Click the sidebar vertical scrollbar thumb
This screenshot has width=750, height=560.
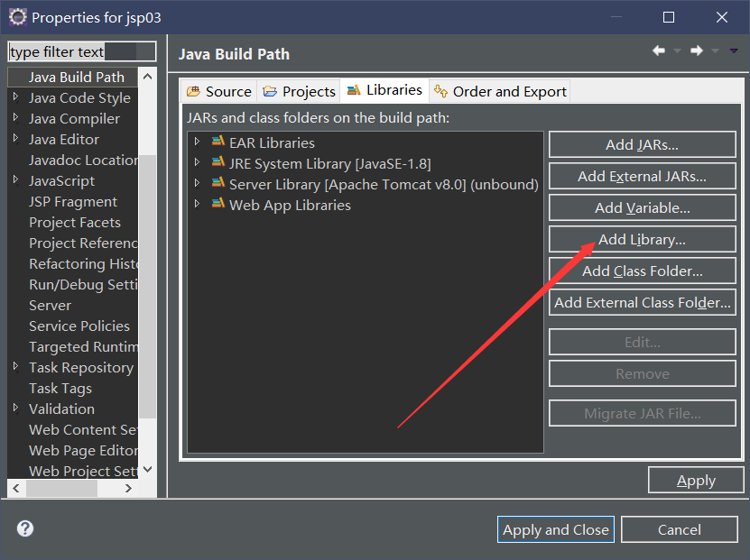coord(148,287)
